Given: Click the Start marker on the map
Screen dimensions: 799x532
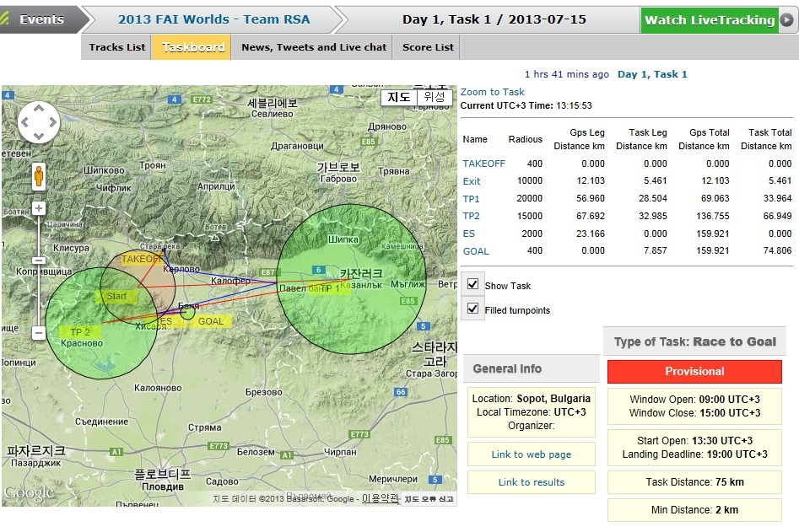Looking at the screenshot, I should pyautogui.click(x=116, y=296).
